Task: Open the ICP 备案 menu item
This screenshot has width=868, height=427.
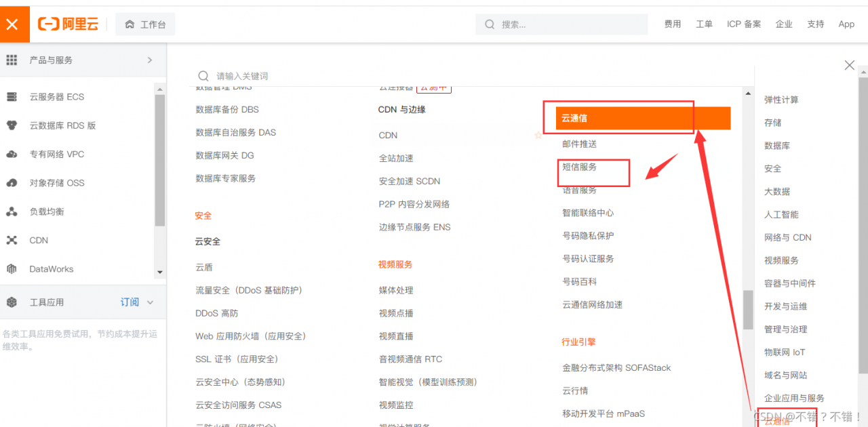Action: [744, 24]
